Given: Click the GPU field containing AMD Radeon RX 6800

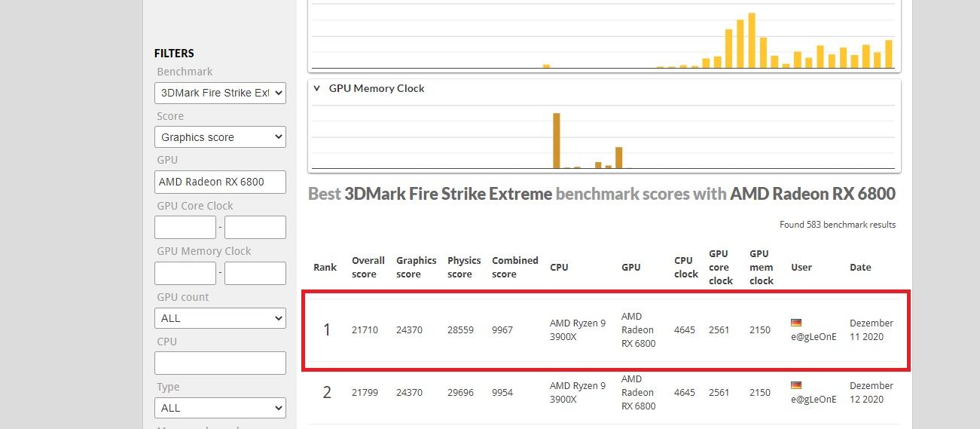Looking at the screenshot, I should coord(220,182).
